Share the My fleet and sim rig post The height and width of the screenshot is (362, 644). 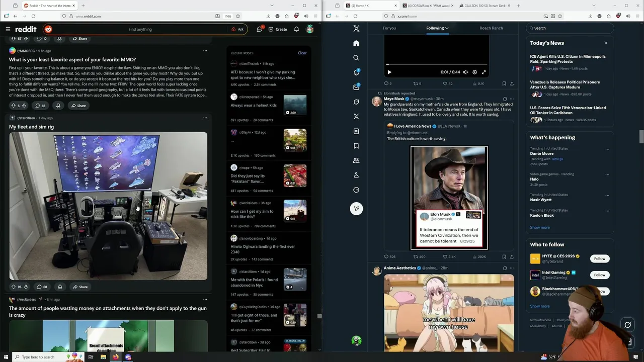[x=80, y=287]
